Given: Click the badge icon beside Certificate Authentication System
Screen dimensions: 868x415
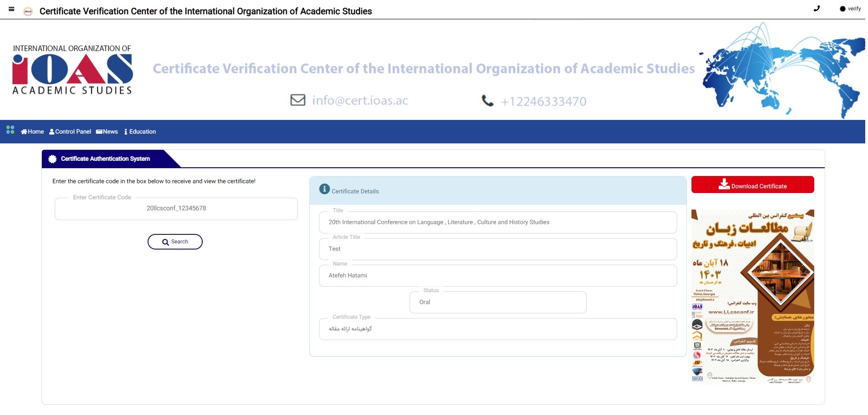Looking at the screenshot, I should (52, 159).
